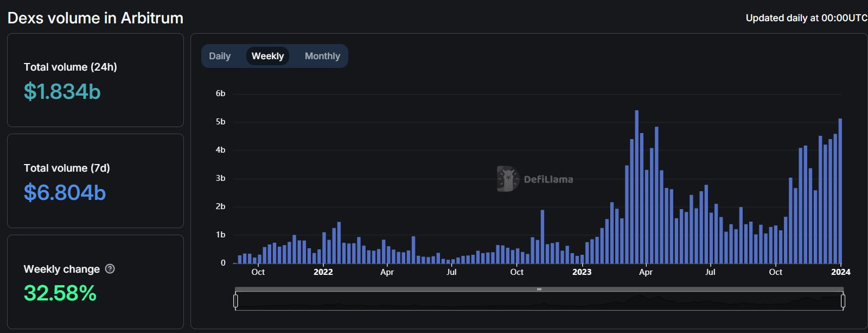Click the grip icon atop the range slider
Screen dimensions: 868x333
(539, 290)
